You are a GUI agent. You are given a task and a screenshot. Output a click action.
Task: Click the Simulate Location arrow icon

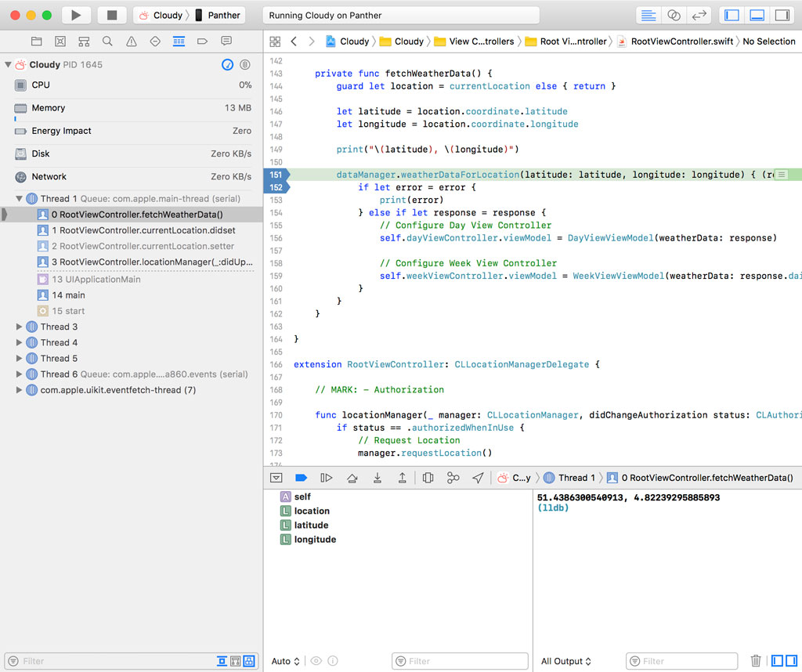click(x=479, y=477)
